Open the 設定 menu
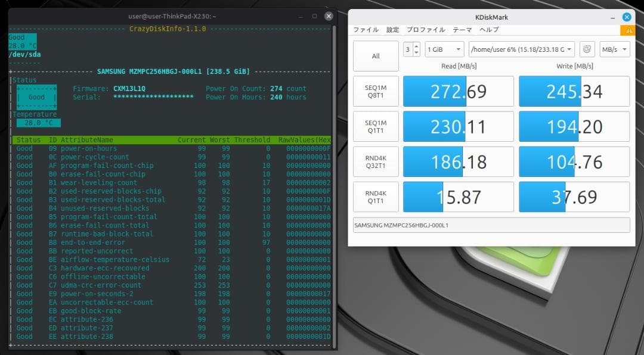 pyautogui.click(x=392, y=29)
